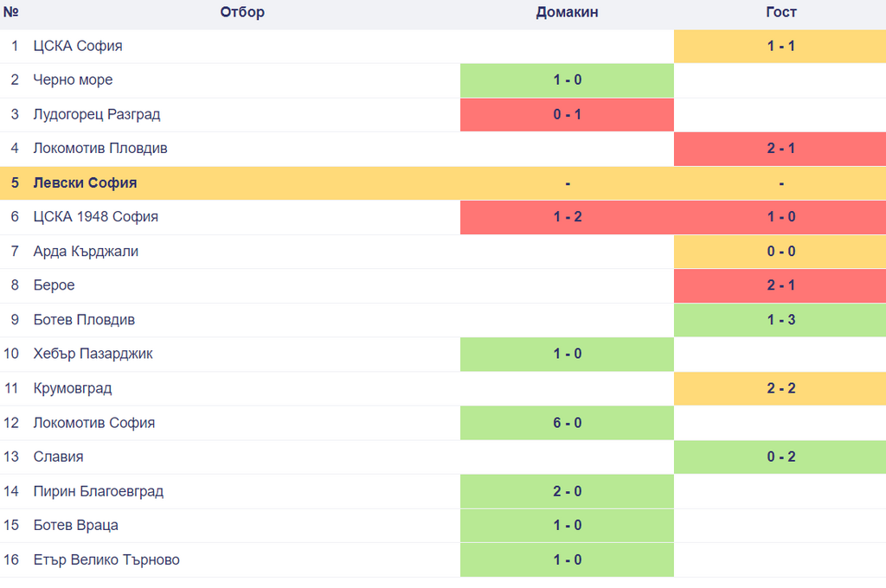Click the № column header
Viewport: 886px width, 588px height.
[11, 12]
